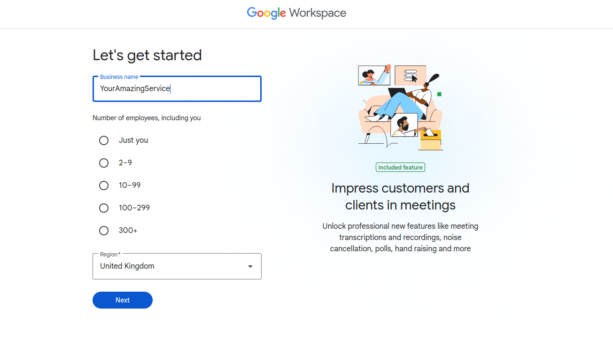Select the 10–99 employees option
This screenshot has width=613, height=364.
pyautogui.click(x=104, y=186)
